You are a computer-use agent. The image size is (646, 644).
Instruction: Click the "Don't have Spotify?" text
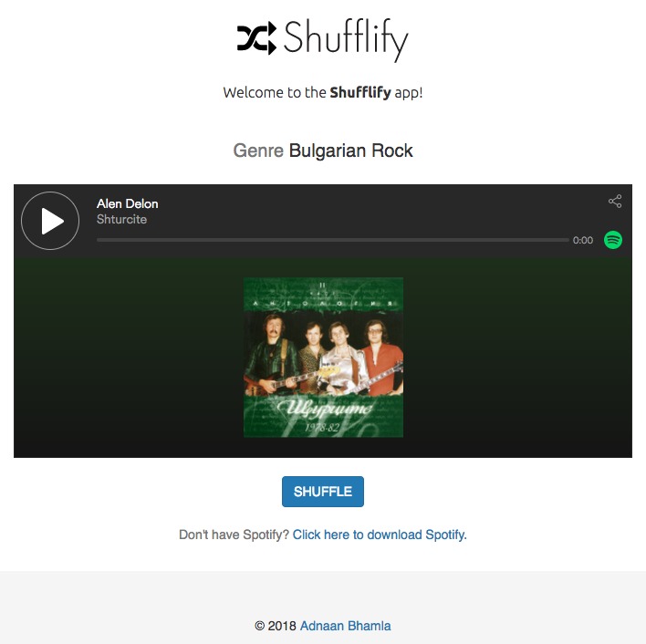click(x=234, y=535)
